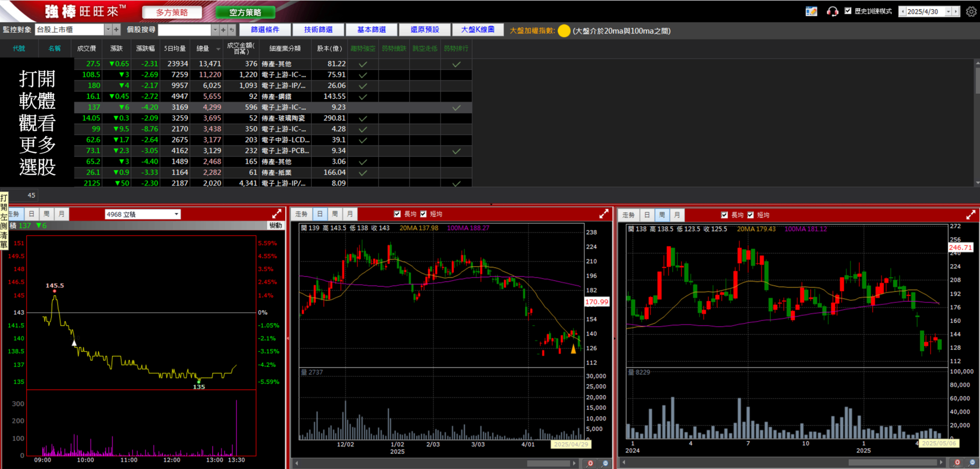Select 月 tab on intraday panel
The image size is (980, 469).
[61, 214]
